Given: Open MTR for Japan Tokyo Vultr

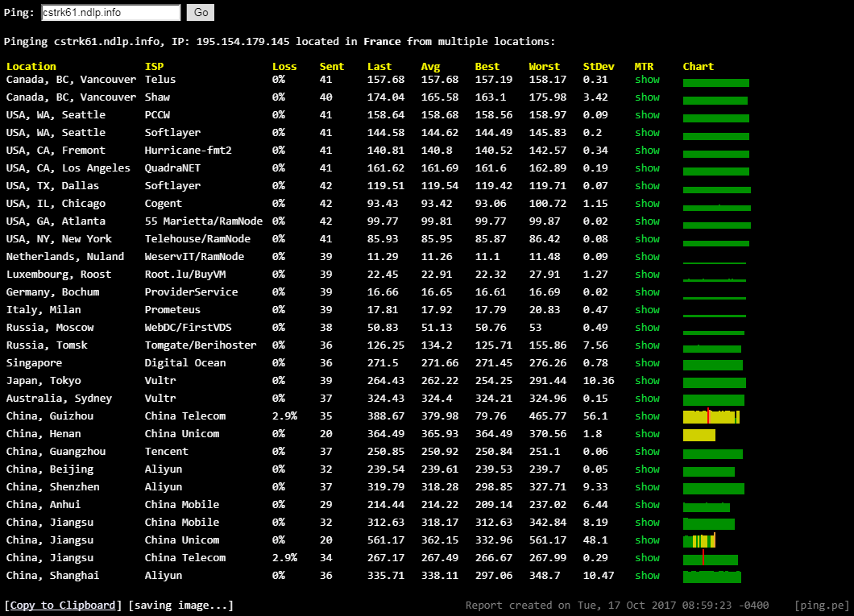Looking at the screenshot, I should 647,381.
